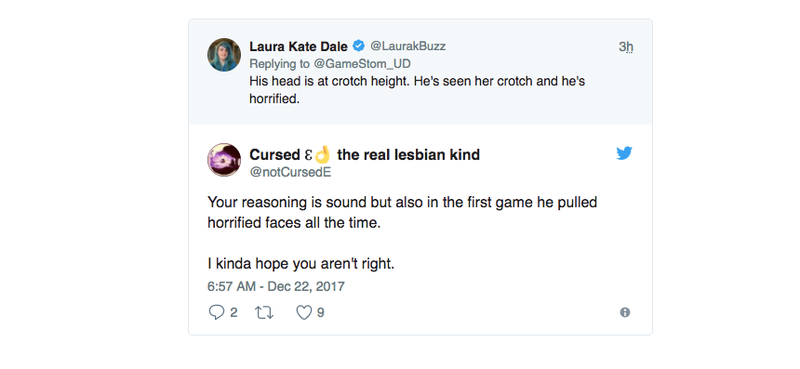The width and height of the screenshot is (800, 369).
Task: Click the Laura Kate Dale display name
Action: [298, 46]
